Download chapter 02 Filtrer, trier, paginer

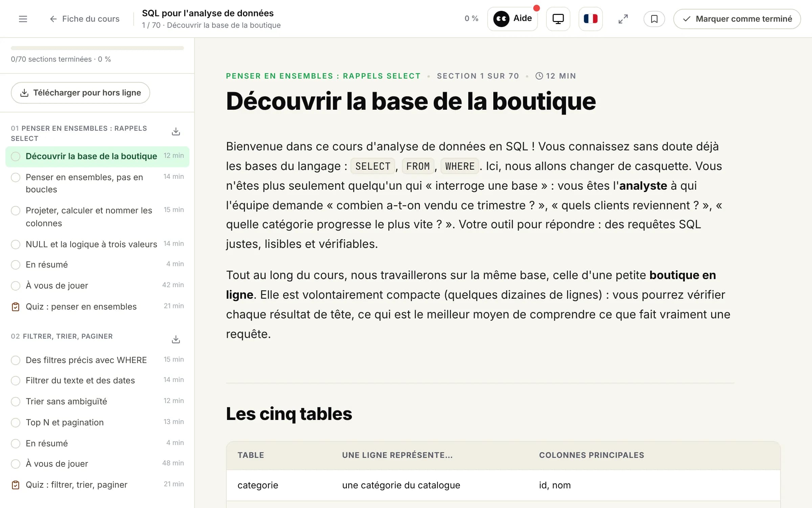(x=176, y=339)
